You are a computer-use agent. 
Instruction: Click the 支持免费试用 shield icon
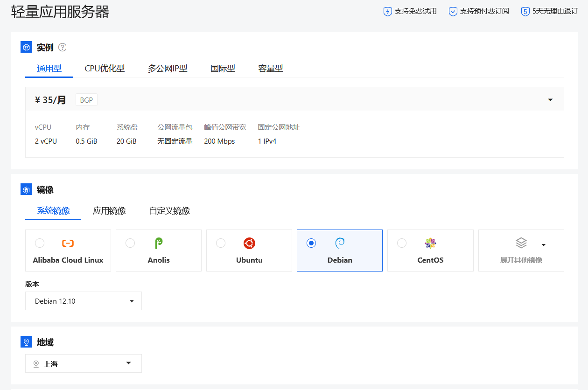[x=387, y=12]
